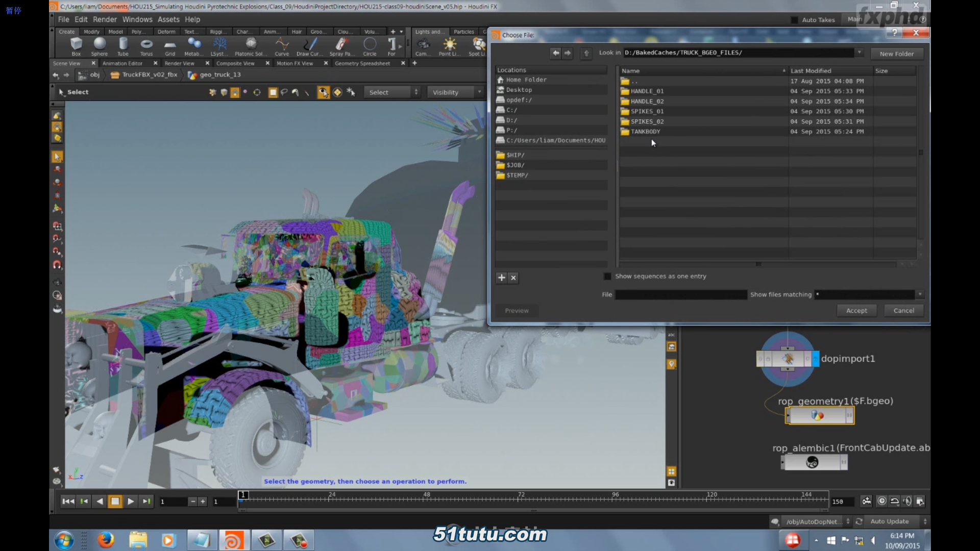Sort file list by Last Modified
This screenshot has width=980, height=551.
pyautogui.click(x=829, y=70)
